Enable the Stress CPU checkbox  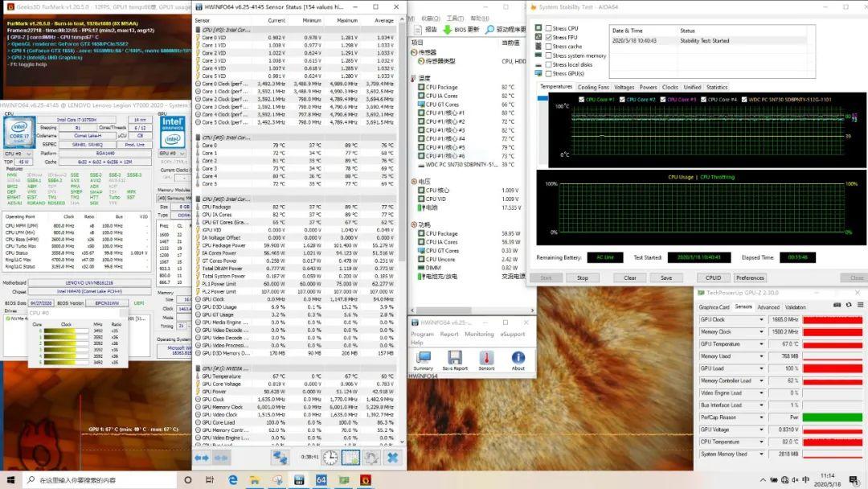pyautogui.click(x=549, y=28)
